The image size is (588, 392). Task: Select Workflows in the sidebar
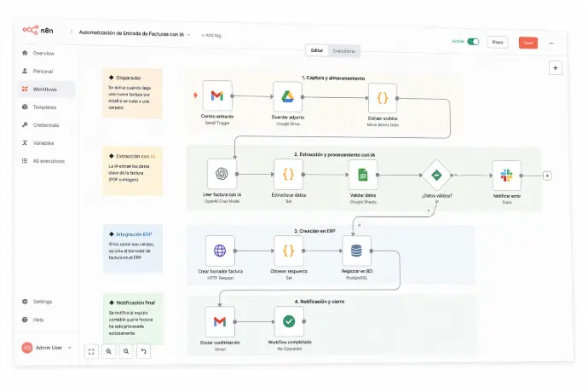tap(46, 89)
